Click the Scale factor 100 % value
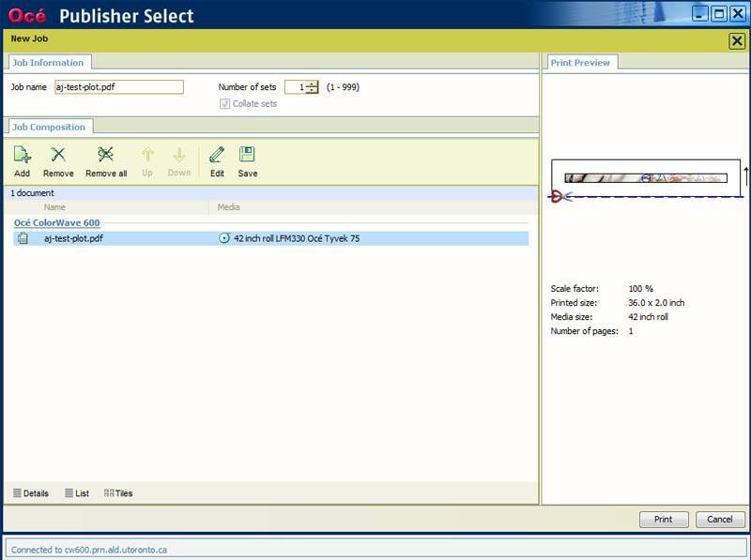The height and width of the screenshot is (560, 751). (x=640, y=289)
